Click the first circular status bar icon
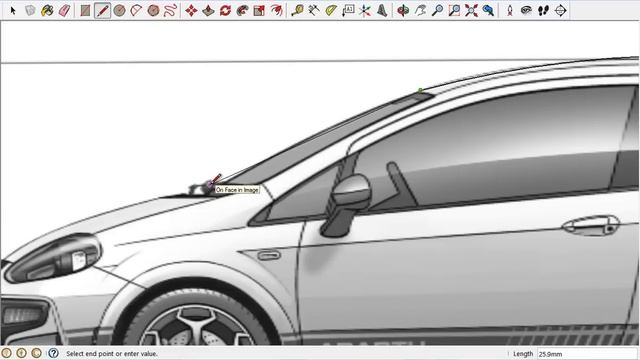 pyautogui.click(x=7, y=353)
